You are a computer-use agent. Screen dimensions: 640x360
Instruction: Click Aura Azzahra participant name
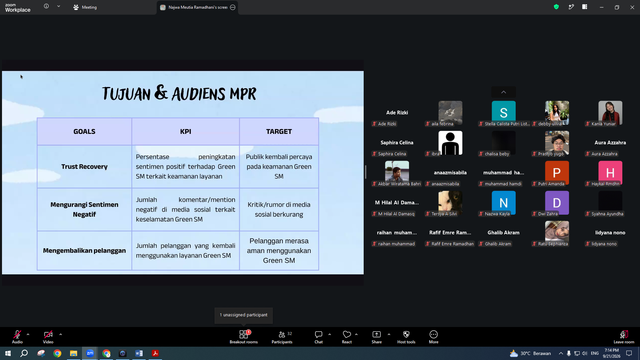[610, 142]
